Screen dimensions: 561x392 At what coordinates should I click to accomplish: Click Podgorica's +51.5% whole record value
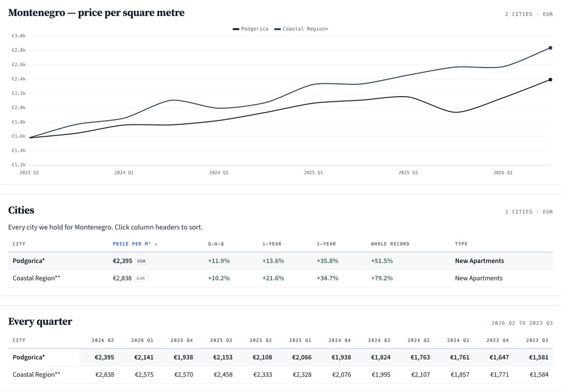pyautogui.click(x=381, y=261)
